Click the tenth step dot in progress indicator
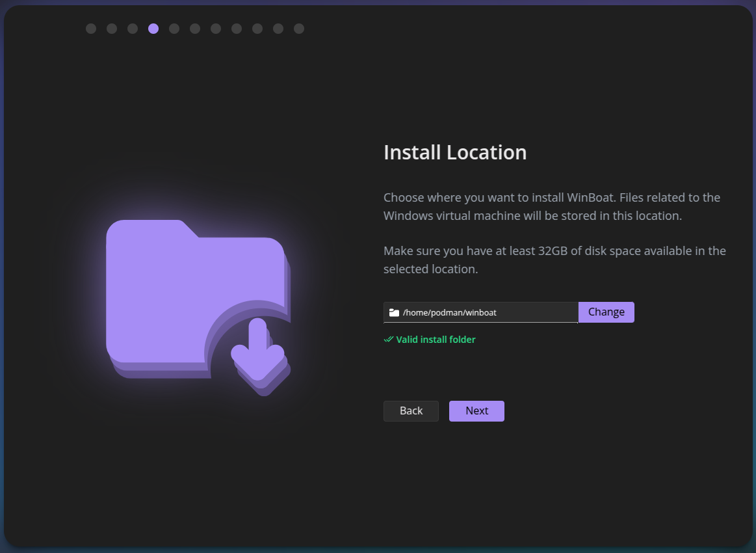 point(278,29)
